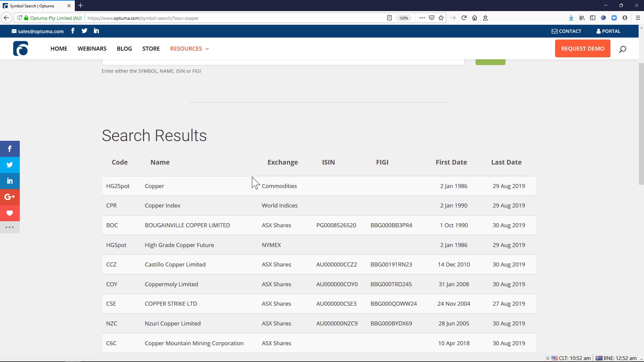Show more sharing options (three dots)
644x362 pixels.
[10, 227]
